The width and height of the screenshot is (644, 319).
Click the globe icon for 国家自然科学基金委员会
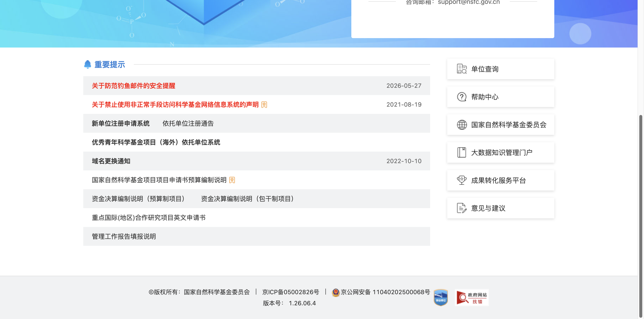tap(462, 125)
